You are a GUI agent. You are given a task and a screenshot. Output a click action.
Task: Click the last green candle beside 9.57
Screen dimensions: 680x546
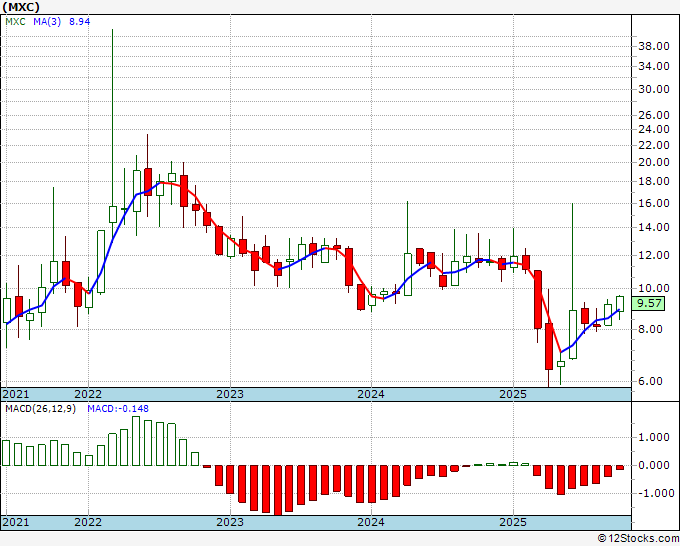point(620,303)
